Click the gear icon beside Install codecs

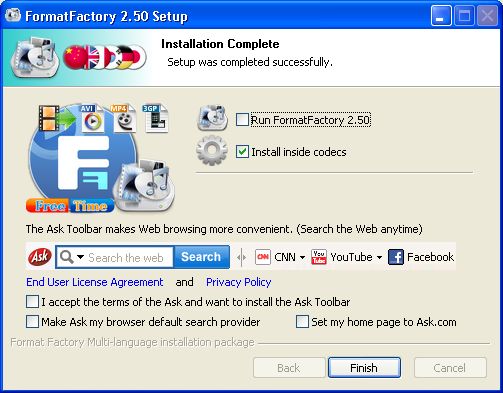tap(212, 150)
